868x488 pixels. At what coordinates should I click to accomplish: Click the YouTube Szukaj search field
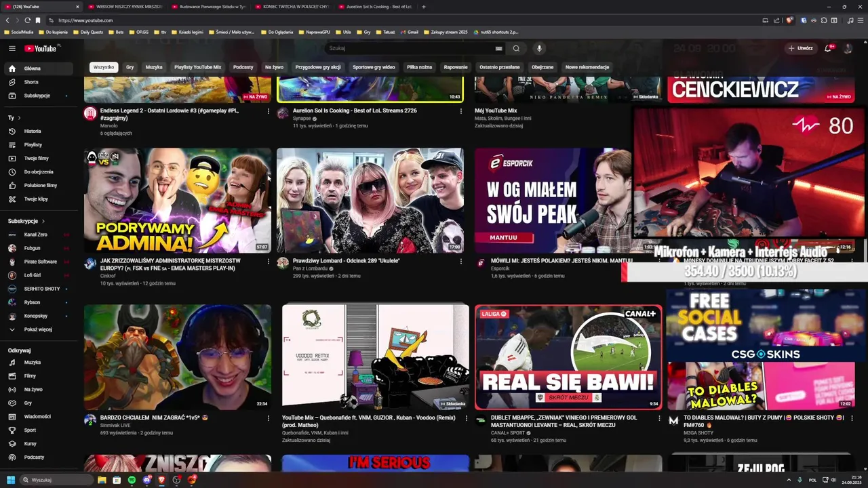[410, 48]
